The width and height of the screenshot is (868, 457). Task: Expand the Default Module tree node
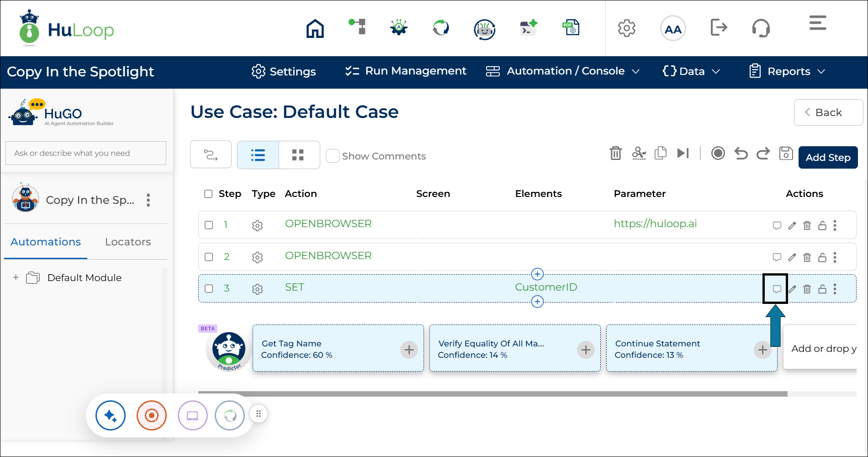click(x=16, y=277)
